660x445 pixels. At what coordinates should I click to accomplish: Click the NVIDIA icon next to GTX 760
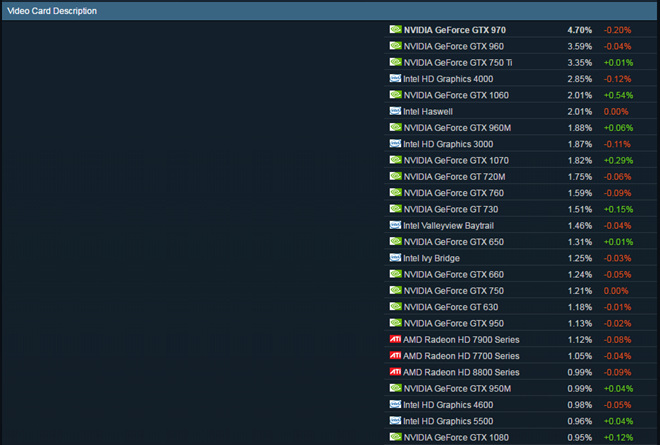pos(395,192)
